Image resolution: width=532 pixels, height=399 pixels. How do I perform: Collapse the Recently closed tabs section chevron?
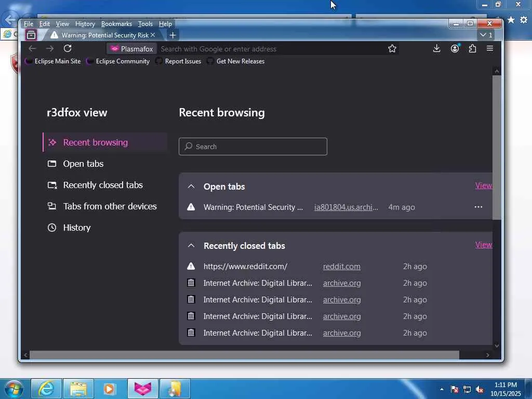191,245
